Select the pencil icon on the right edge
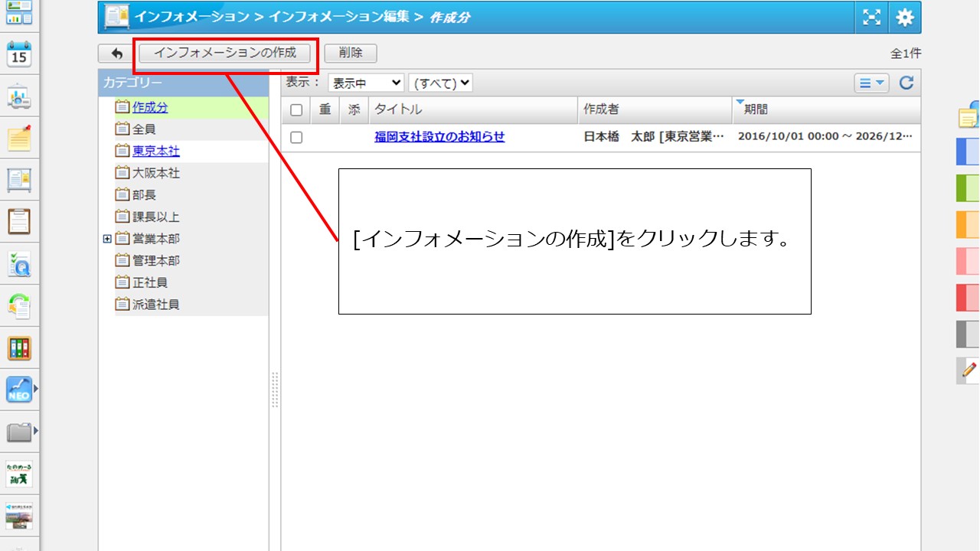The width and height of the screenshot is (980, 551). 969,370
